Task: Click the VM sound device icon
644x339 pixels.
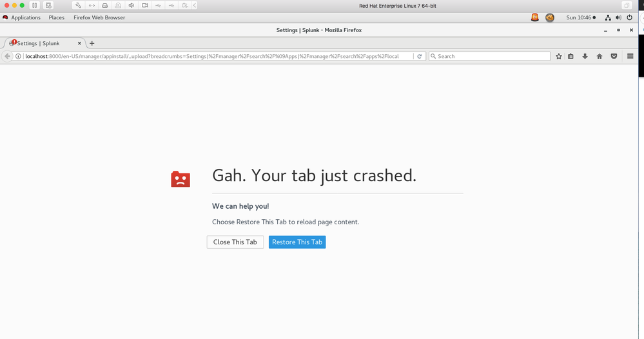Action: [x=132, y=5]
